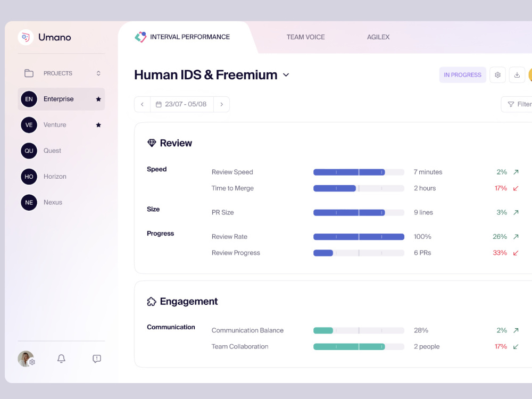Click Review Progress down-trend arrow
Screen dimensions: 532x399
[x=516, y=253]
